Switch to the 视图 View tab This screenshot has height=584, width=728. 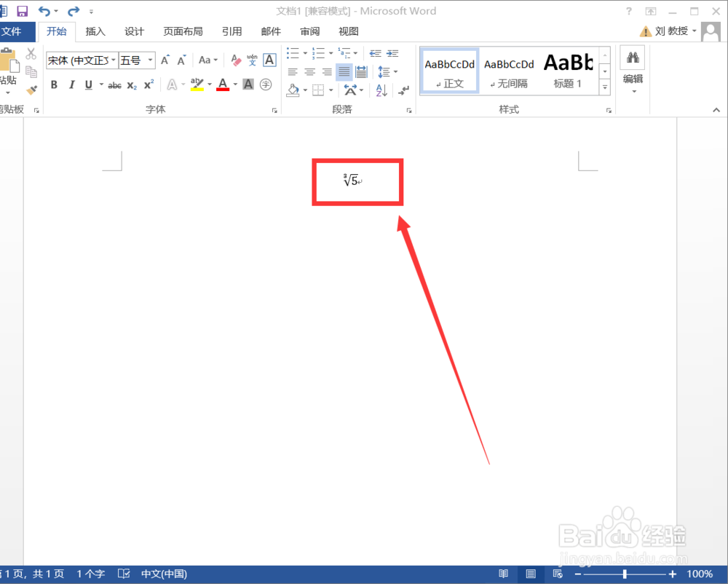pyautogui.click(x=348, y=31)
